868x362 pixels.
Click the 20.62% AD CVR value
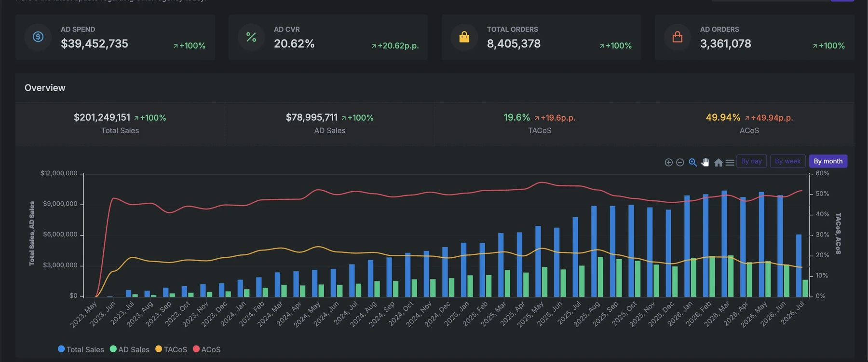click(x=294, y=43)
